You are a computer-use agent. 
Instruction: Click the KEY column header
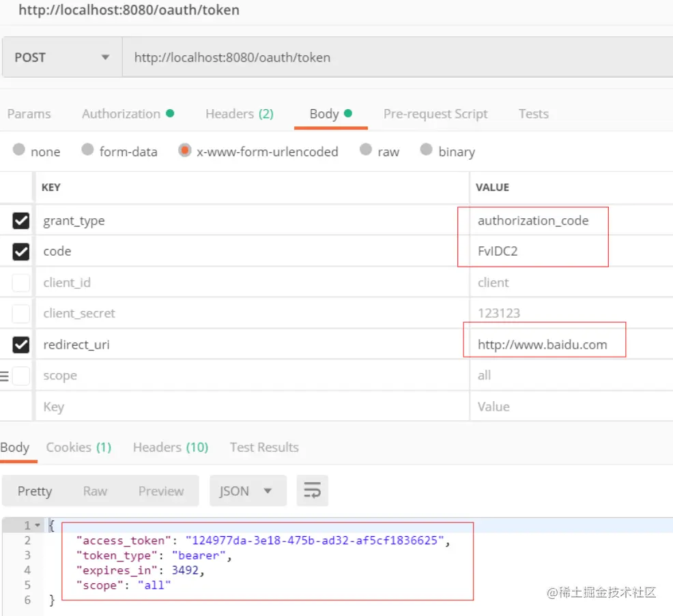(51, 188)
